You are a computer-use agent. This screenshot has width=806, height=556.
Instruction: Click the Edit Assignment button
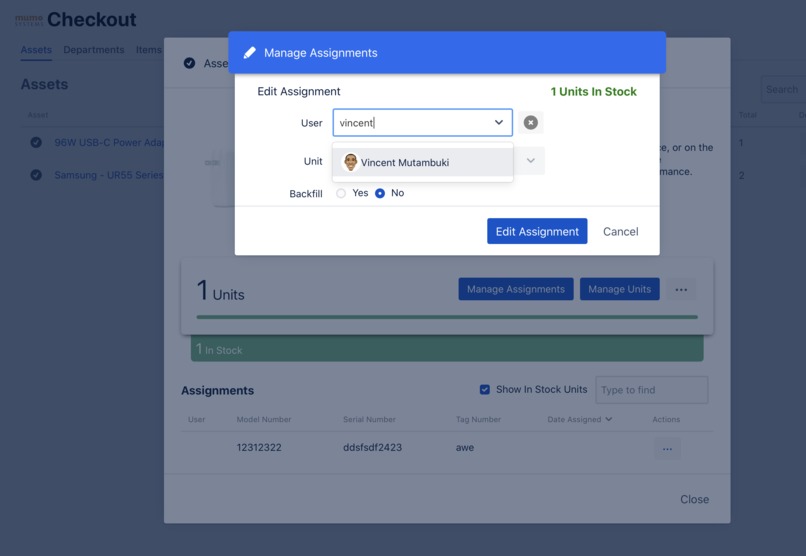(537, 231)
